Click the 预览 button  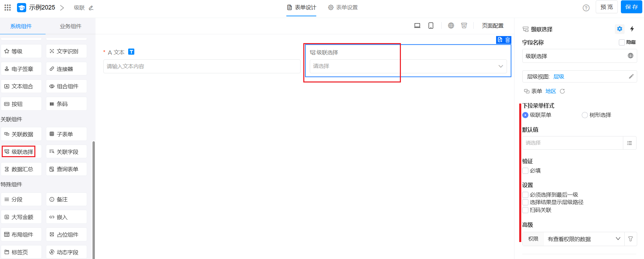tap(607, 7)
